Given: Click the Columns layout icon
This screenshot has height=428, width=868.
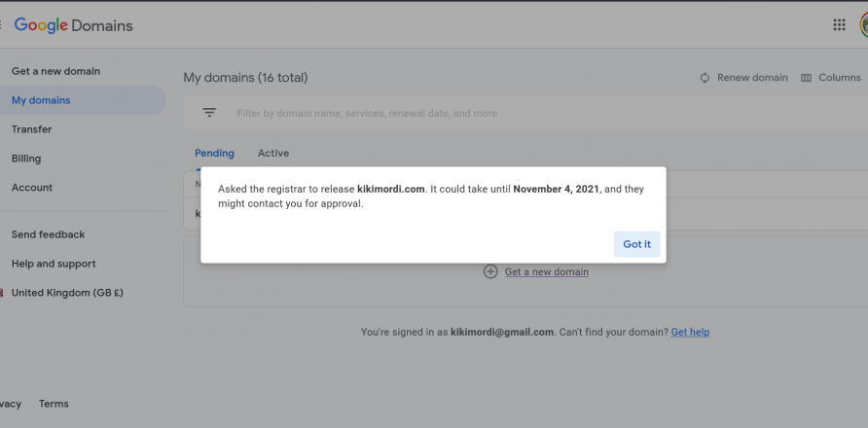Looking at the screenshot, I should [806, 78].
